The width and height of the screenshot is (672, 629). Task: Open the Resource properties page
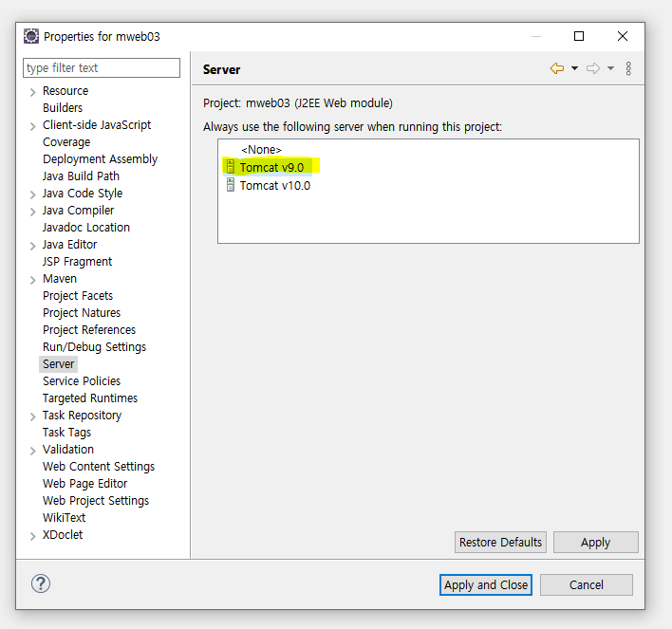pos(65,91)
